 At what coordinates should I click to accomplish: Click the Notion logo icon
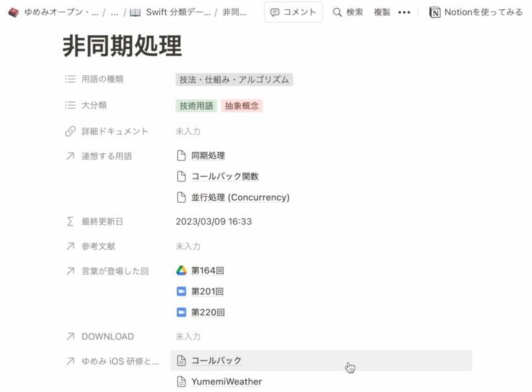(x=435, y=12)
